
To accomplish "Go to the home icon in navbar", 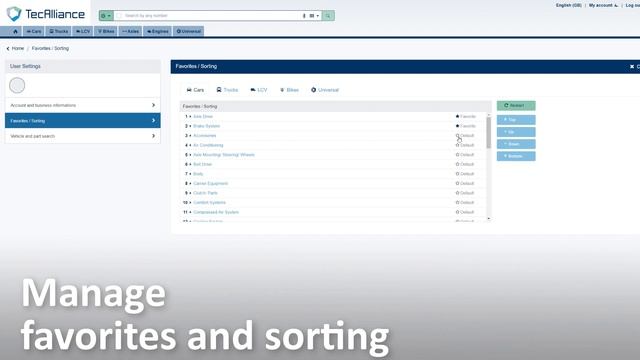I will [x=16, y=31].
